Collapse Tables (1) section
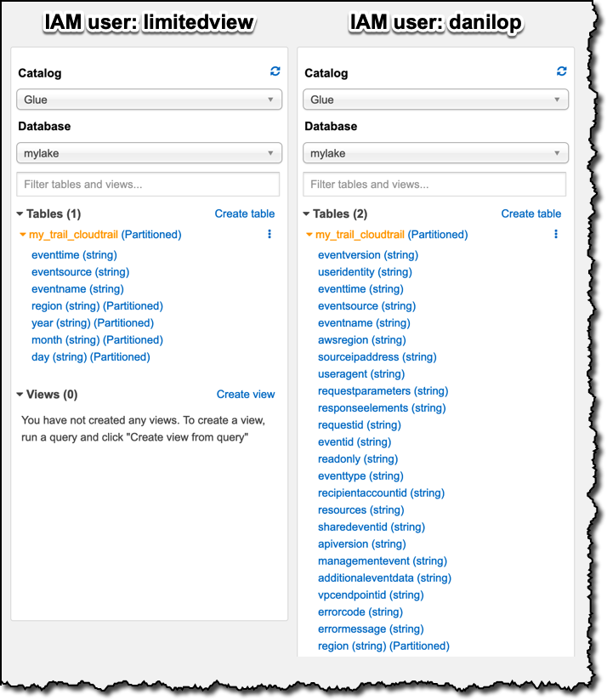 point(20,214)
